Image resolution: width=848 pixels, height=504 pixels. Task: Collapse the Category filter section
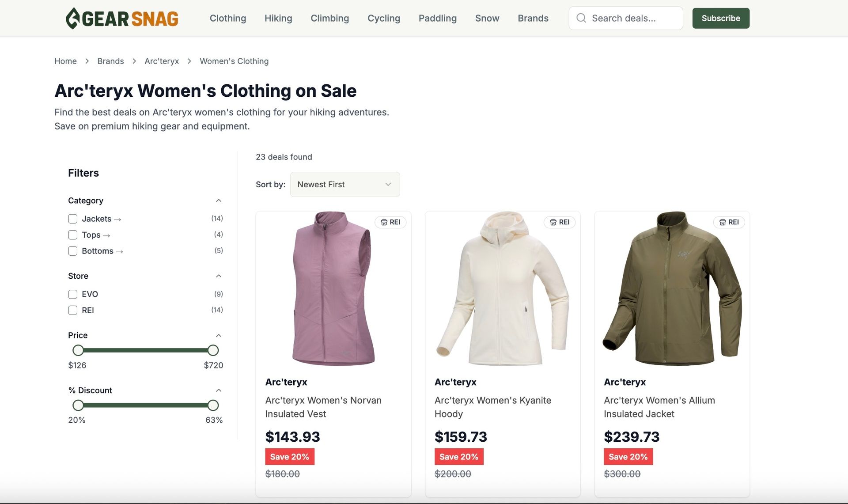click(x=219, y=201)
